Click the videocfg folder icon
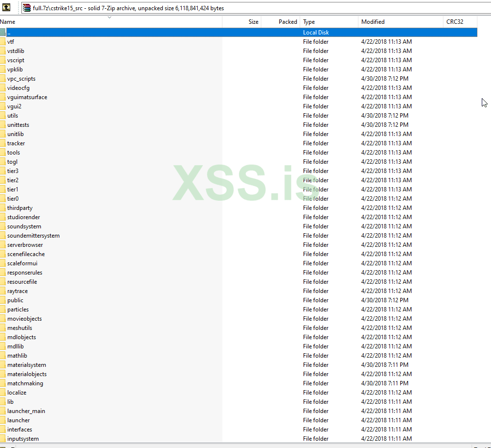This screenshot has width=491, height=448. pyautogui.click(x=3, y=88)
